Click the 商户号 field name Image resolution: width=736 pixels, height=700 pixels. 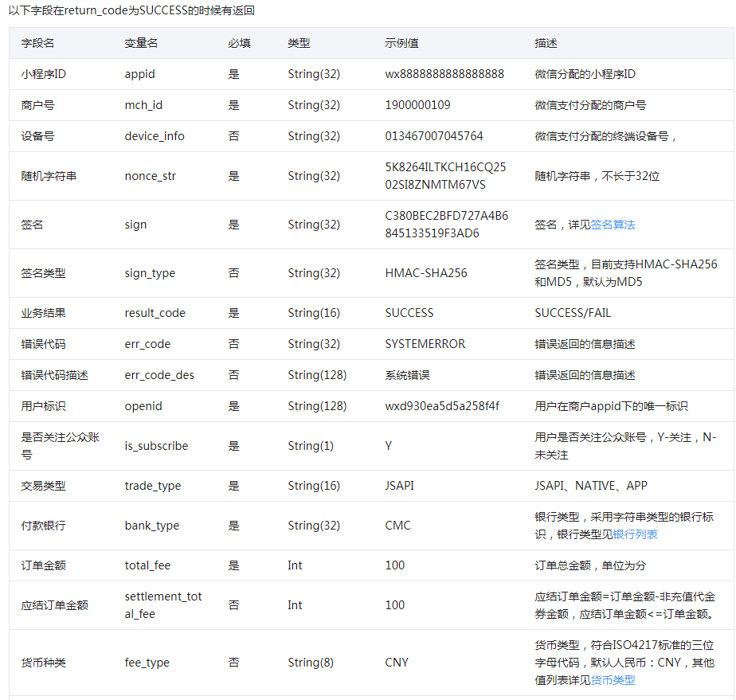37,105
